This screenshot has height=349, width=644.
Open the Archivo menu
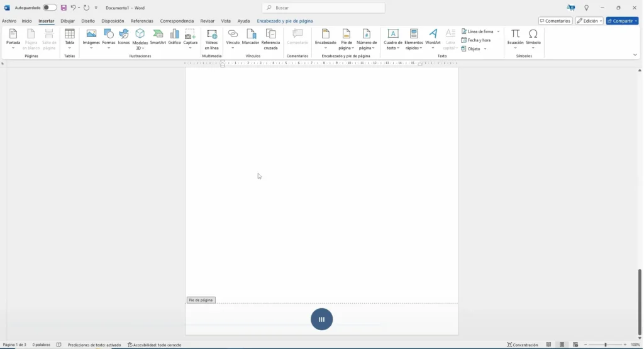(9, 21)
